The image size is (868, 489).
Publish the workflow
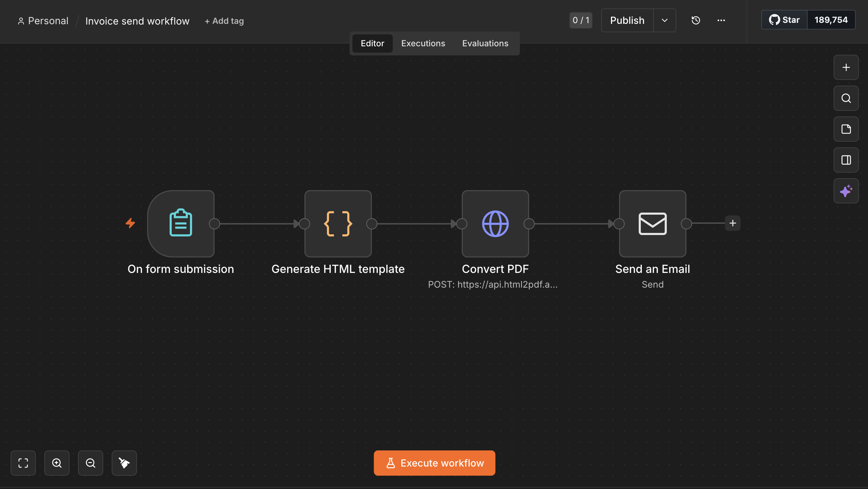tap(627, 20)
